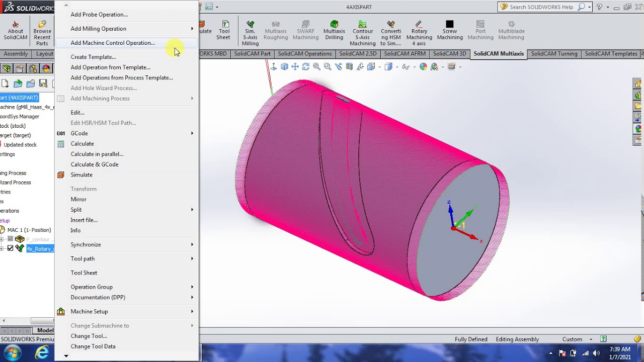
Task: Open Search SOLIDWORKS Help dropdown arrow
Action: click(x=590, y=7)
